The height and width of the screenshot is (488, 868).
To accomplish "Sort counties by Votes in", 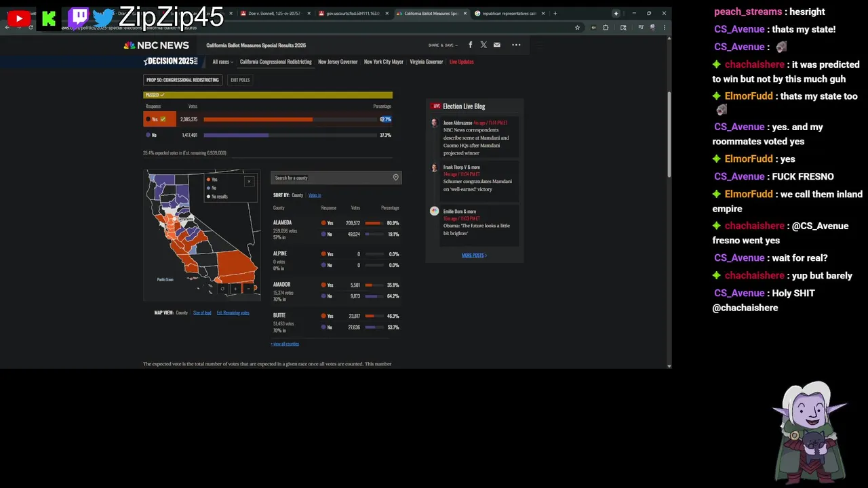I will [315, 195].
